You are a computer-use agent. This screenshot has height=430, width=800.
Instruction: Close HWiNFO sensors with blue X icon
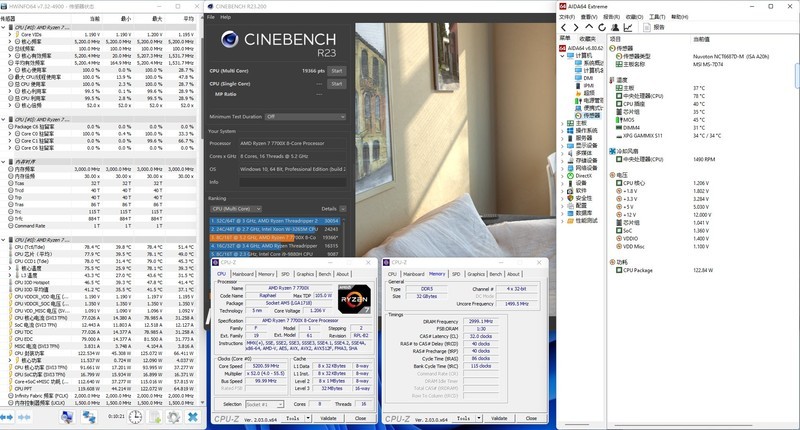tap(193, 417)
